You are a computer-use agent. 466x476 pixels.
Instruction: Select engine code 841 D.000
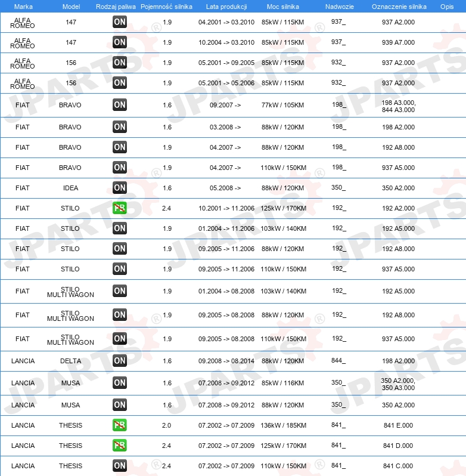pyautogui.click(x=399, y=446)
